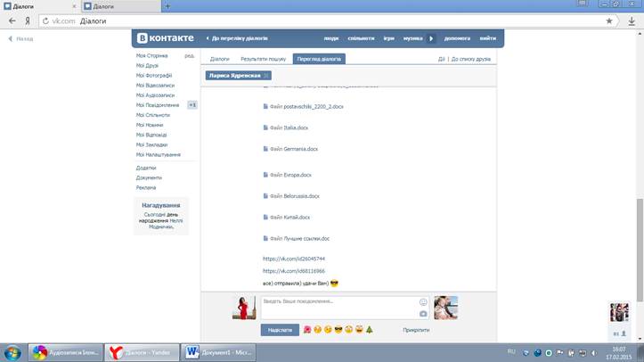Open музика in header menu
This screenshot has height=362, width=644.
point(412,38)
